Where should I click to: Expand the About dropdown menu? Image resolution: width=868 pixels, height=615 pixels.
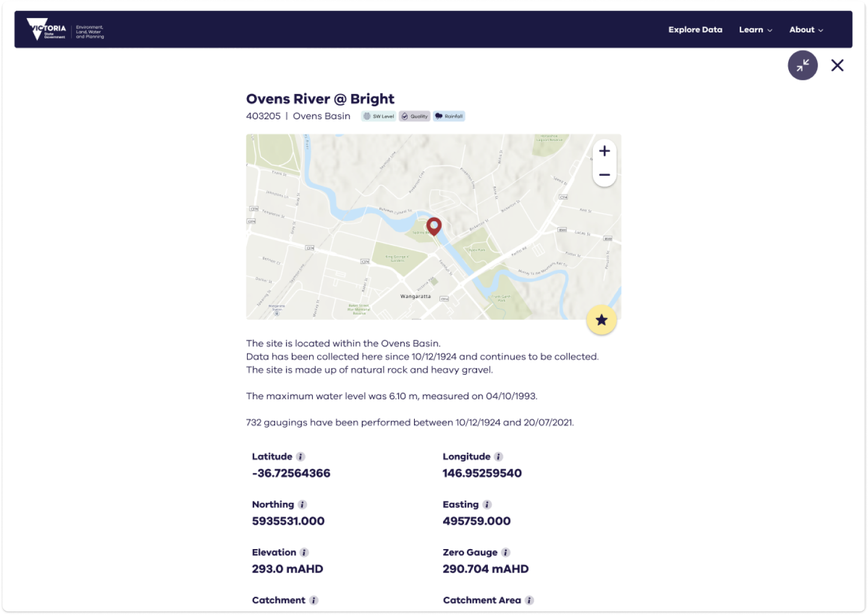point(806,30)
